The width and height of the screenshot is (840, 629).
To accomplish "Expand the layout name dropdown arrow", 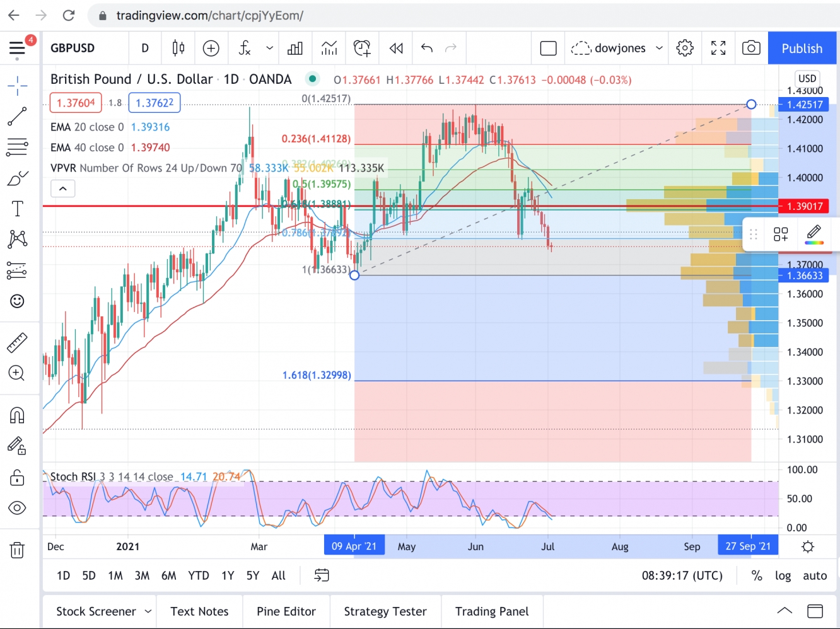I will [x=659, y=48].
